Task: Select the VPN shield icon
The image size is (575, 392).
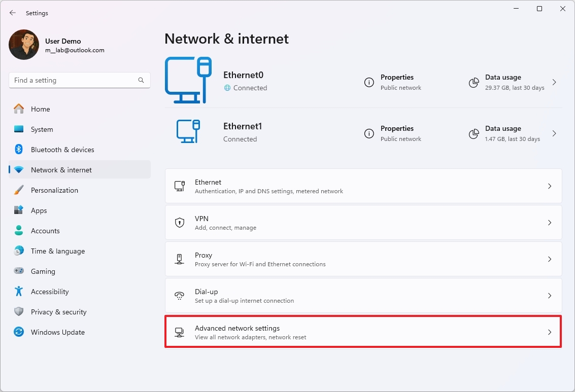Action: point(179,222)
